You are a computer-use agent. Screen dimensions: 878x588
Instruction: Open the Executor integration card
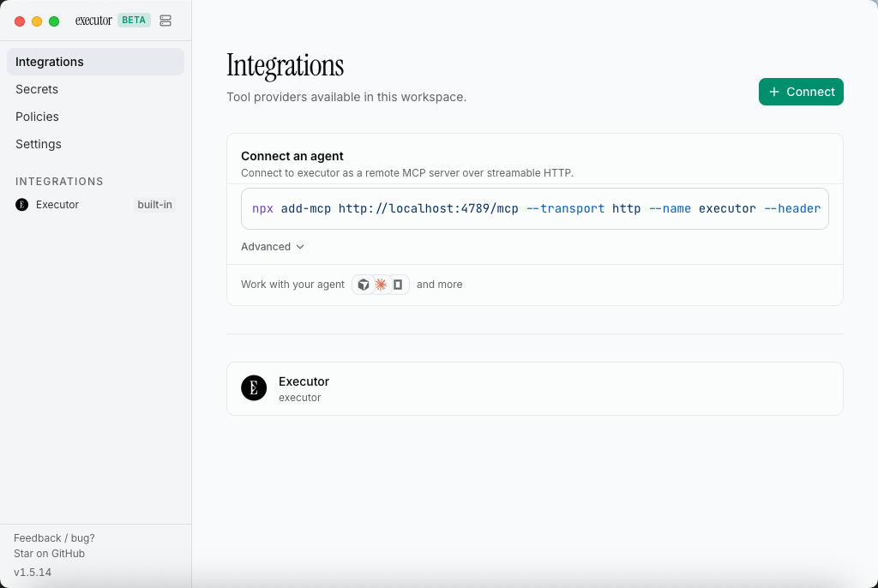tap(535, 388)
